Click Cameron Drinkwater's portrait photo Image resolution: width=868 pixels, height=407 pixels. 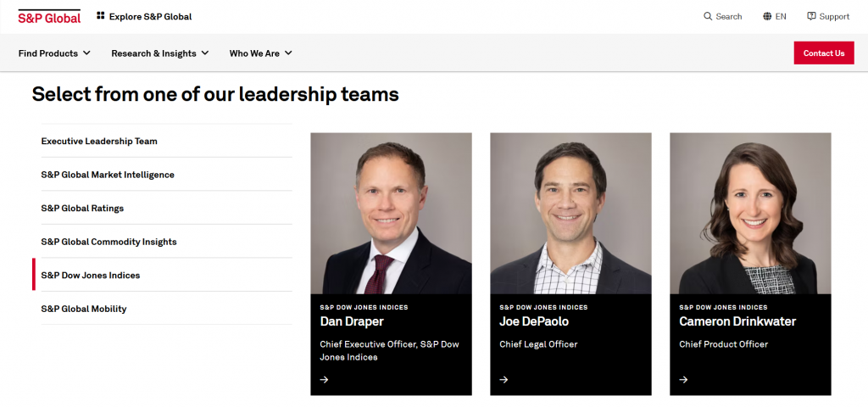pos(750,213)
